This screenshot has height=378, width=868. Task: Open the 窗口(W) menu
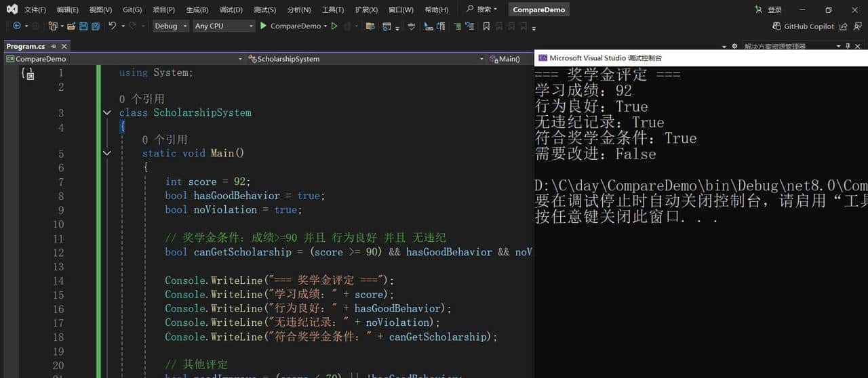(x=401, y=9)
